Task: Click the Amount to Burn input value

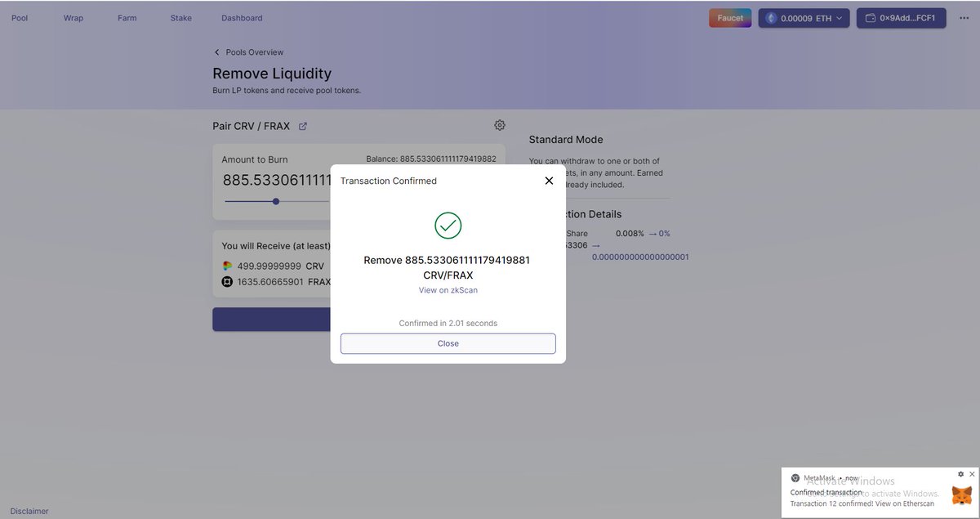Action: pyautogui.click(x=278, y=181)
